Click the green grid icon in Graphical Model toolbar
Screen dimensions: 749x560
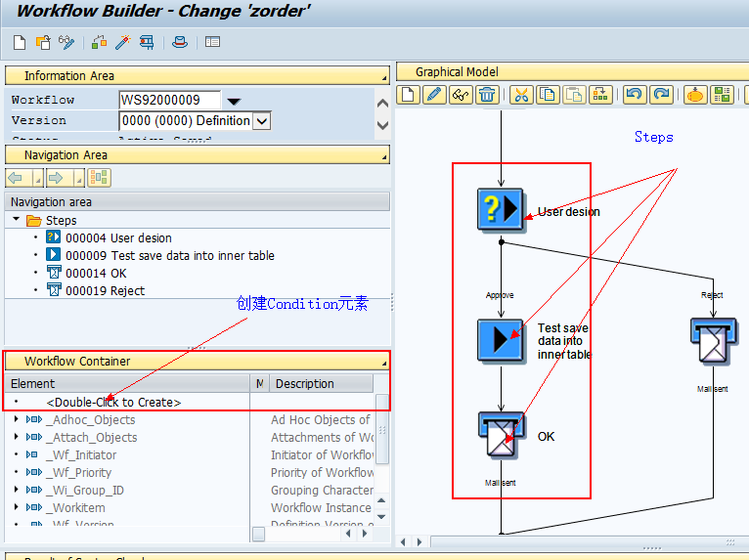point(722,95)
